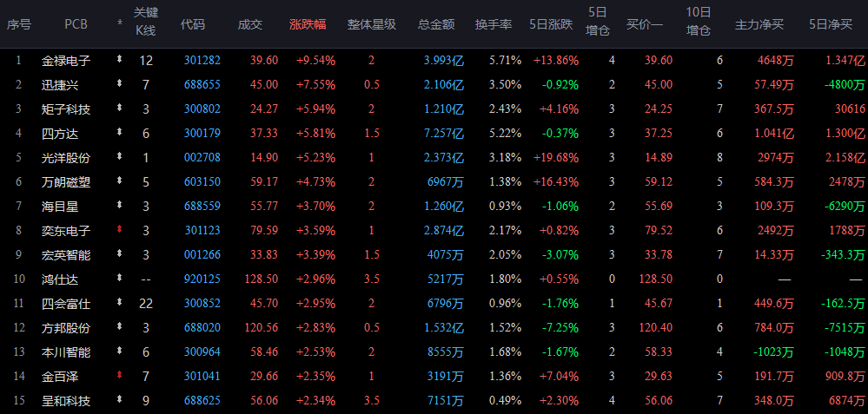Click the PCB column header
Image resolution: width=868 pixels, height=414 pixels.
(x=76, y=24)
